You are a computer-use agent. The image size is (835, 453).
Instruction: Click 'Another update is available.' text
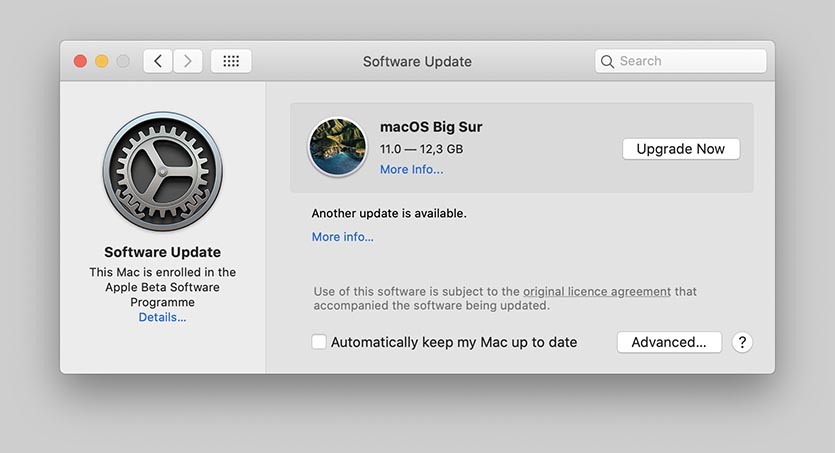click(x=389, y=213)
